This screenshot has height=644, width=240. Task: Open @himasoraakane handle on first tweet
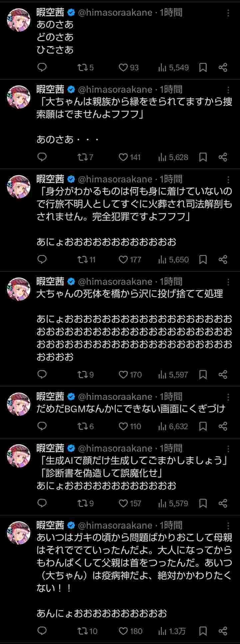(115, 13)
